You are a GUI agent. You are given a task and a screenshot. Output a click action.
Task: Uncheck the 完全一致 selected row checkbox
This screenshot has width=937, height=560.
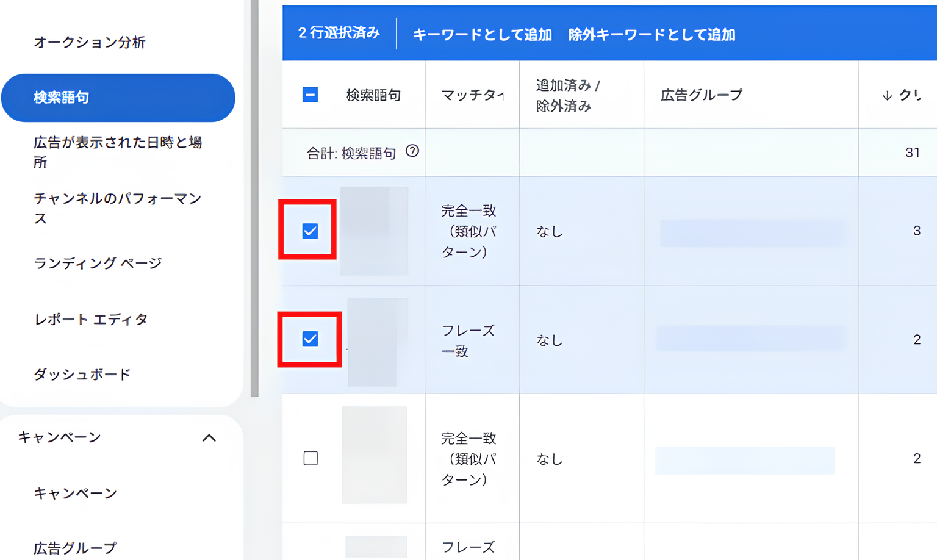pos(311,231)
